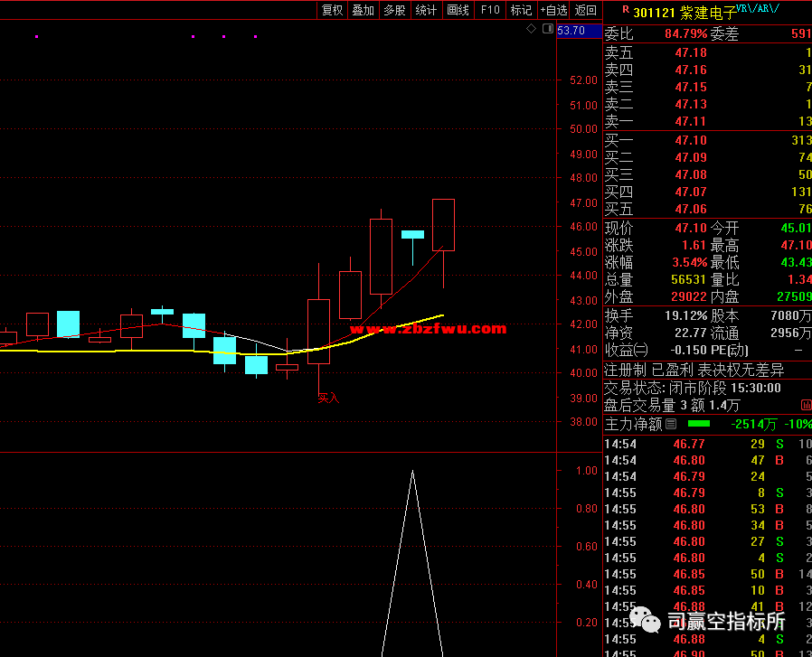The height and width of the screenshot is (657, 812).
Task: Click the 涨跌 1.61 value
Action: pyautogui.click(x=694, y=246)
